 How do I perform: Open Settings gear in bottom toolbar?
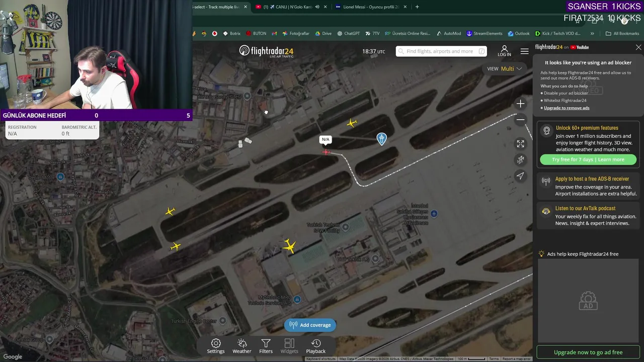click(x=216, y=346)
